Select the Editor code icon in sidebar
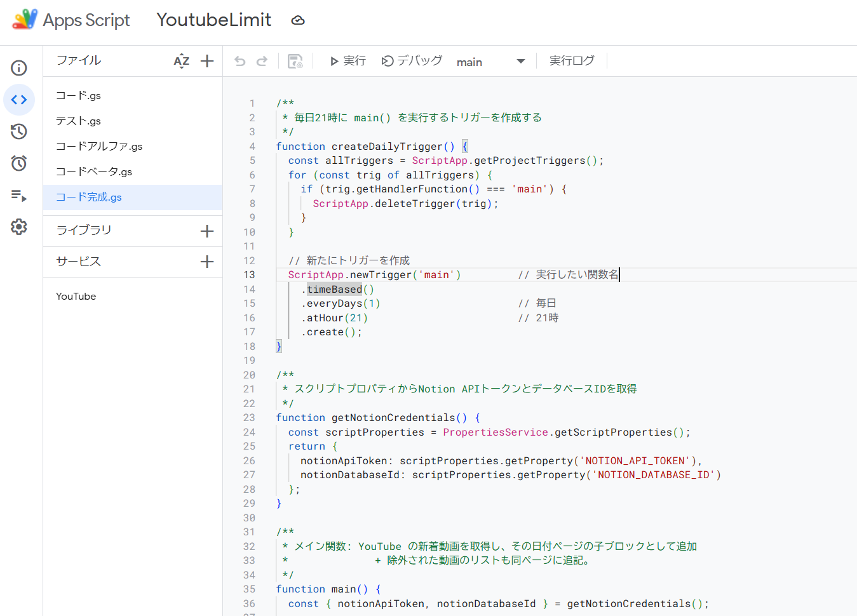Viewport: 857px width, 616px height. pyautogui.click(x=19, y=100)
